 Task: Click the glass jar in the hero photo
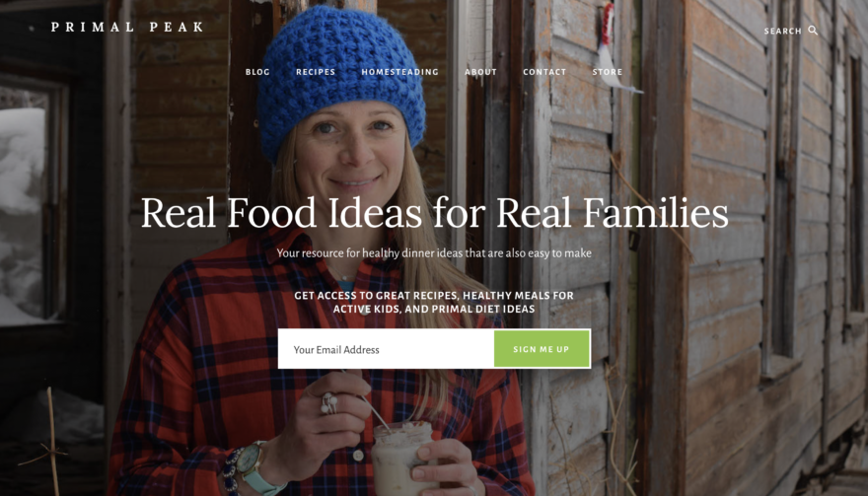[x=402, y=458]
